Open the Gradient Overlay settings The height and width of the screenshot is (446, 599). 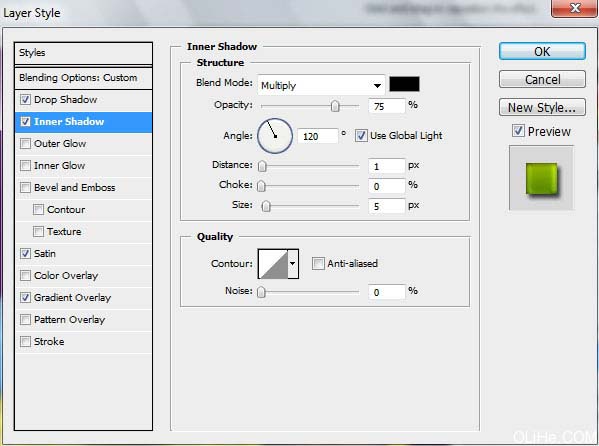[72, 298]
